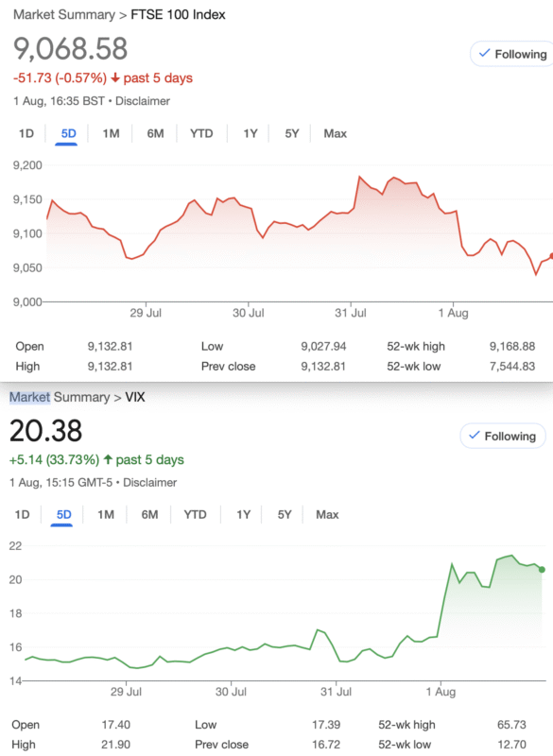Viewport: 553px width, 756px height.
Task: Click the 1 Aug, 15:15 GMT-5 timestamp
Action: pyautogui.click(x=60, y=483)
